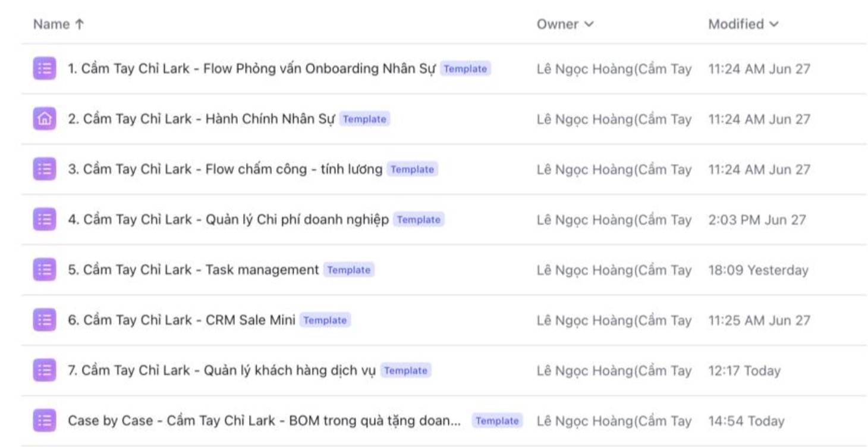Click modified time '2:03 PM Jun 27'
Image resolution: width=868 pixels, height=447 pixels.
(757, 219)
